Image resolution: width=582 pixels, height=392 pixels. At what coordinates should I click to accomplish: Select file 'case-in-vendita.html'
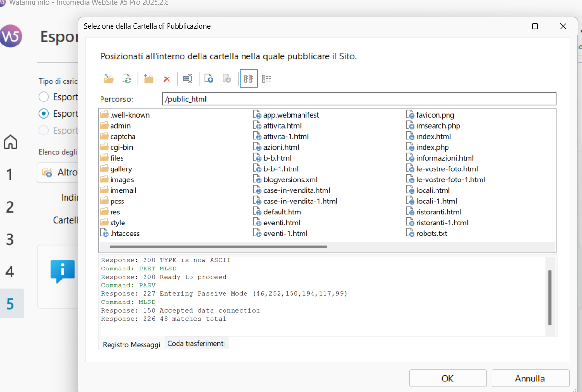coord(297,190)
